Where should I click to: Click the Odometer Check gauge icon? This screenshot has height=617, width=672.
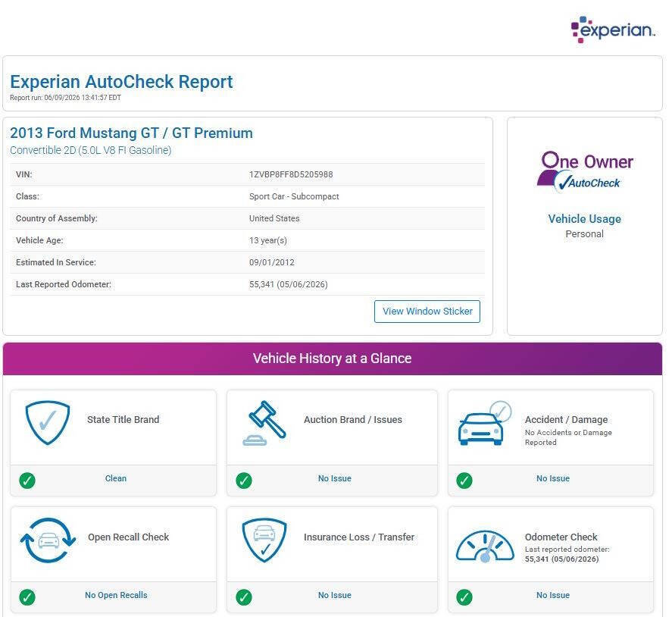[485, 547]
